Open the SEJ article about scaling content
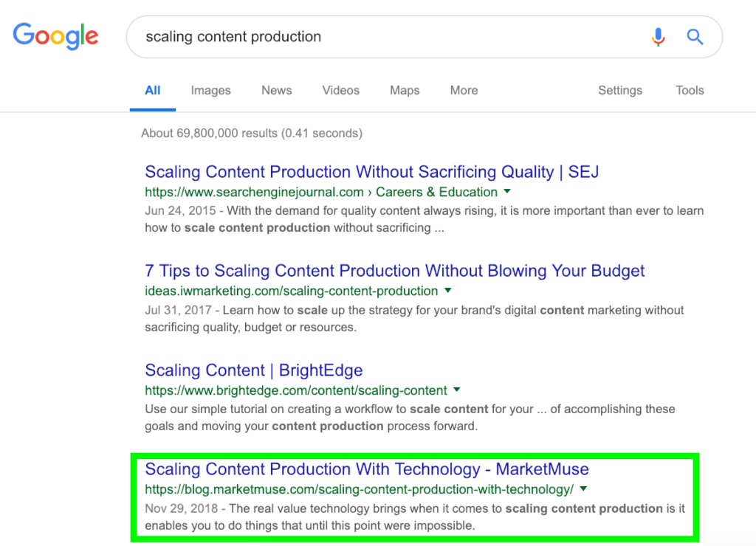Screen dimensions: 756x546 tap(371, 171)
